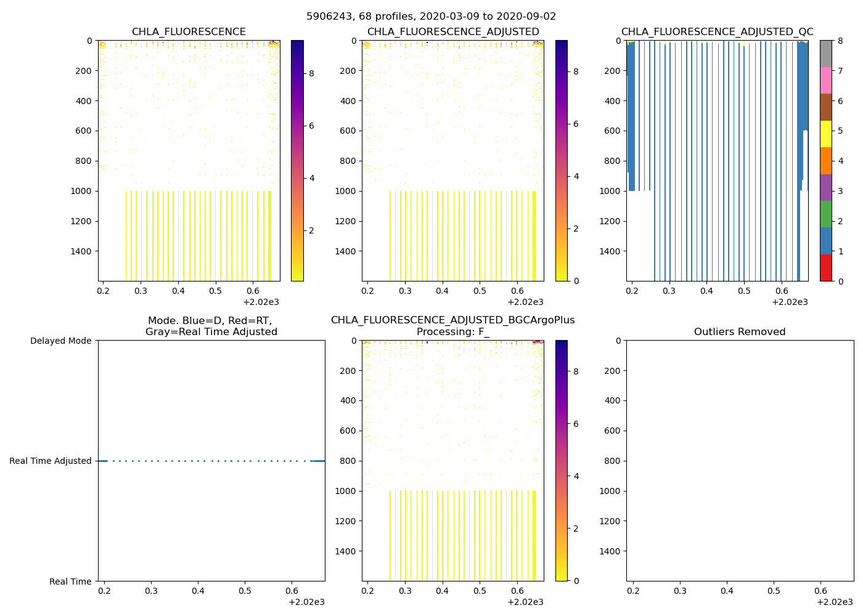Click the Real Time axis label

pos(70,582)
